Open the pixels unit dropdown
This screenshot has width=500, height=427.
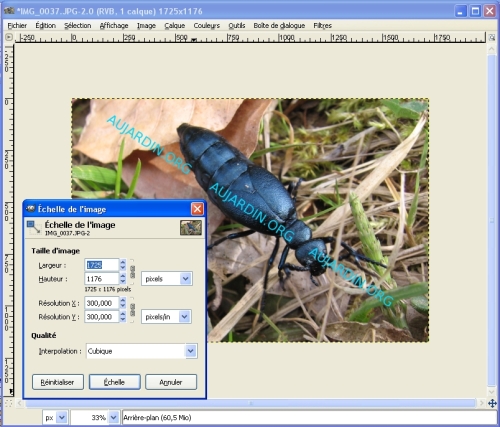click(x=167, y=279)
